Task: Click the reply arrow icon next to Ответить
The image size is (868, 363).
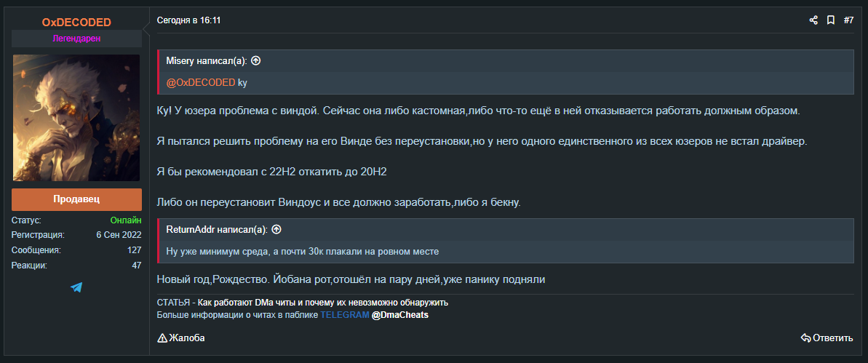Action: pos(805,338)
